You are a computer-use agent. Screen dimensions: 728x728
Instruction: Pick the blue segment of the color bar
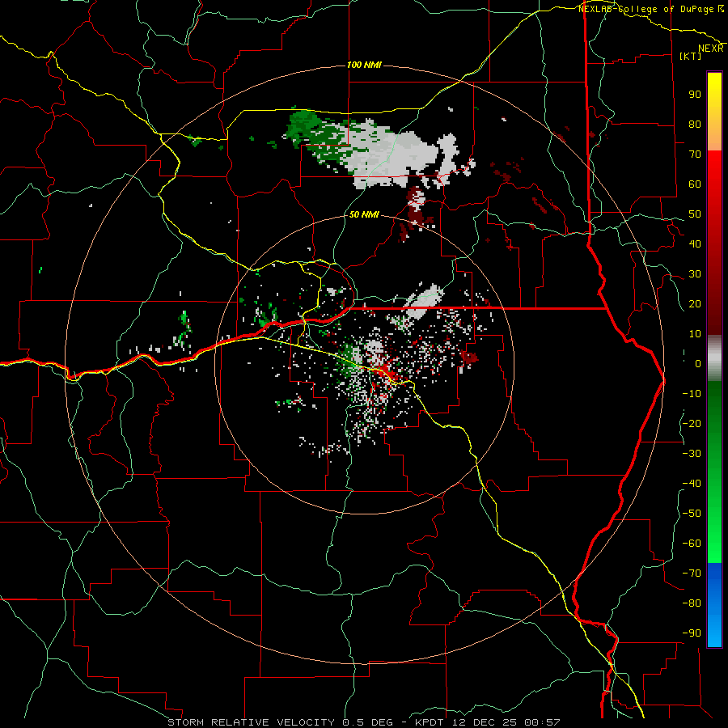point(714,605)
